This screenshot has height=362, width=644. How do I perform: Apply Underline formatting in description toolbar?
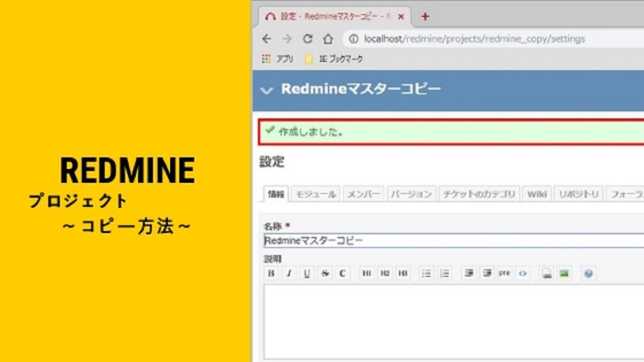click(307, 273)
